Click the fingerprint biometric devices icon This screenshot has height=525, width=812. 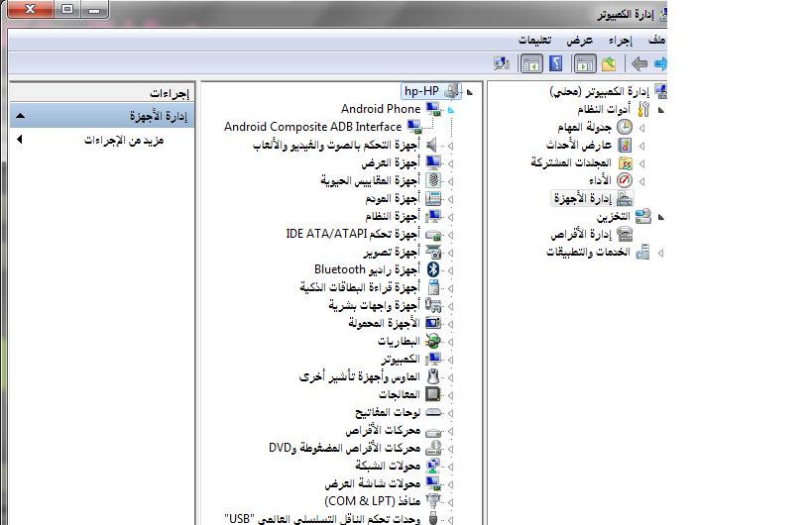[433, 180]
